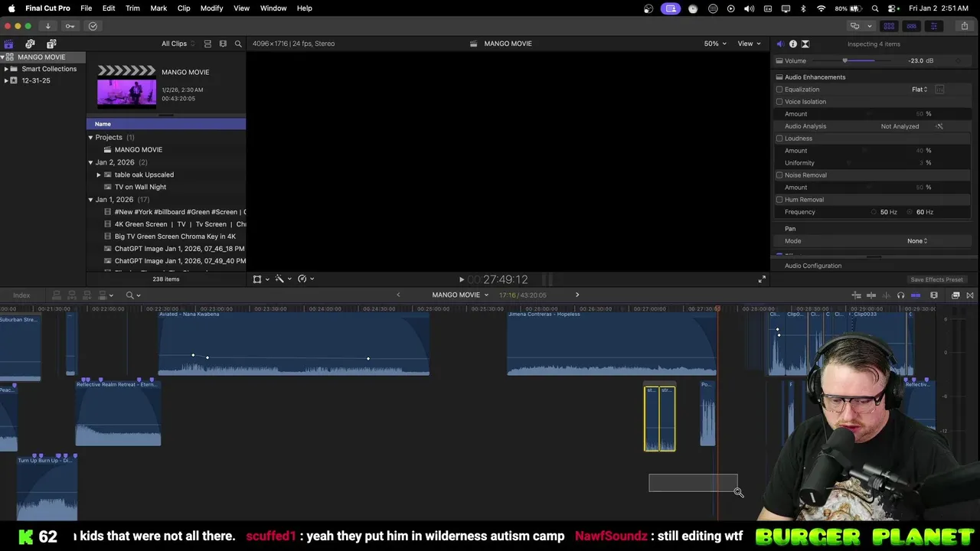Open Pan Mode None dropdown
Image resolution: width=980 pixels, height=551 pixels.
point(917,241)
